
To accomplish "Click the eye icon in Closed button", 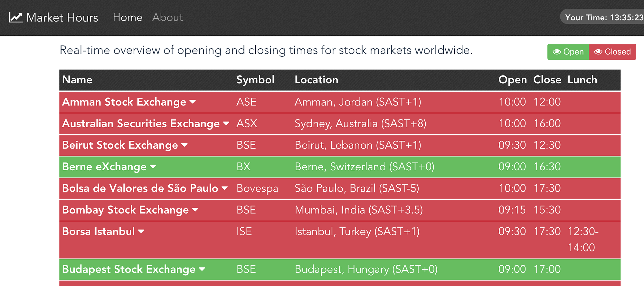I will (x=598, y=52).
